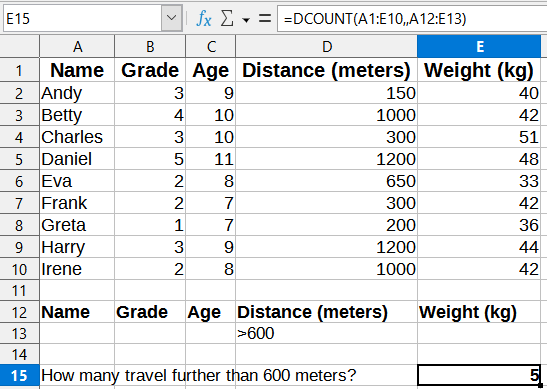Select the cell containing 'Andy'
The image size is (547, 389).
point(77,93)
